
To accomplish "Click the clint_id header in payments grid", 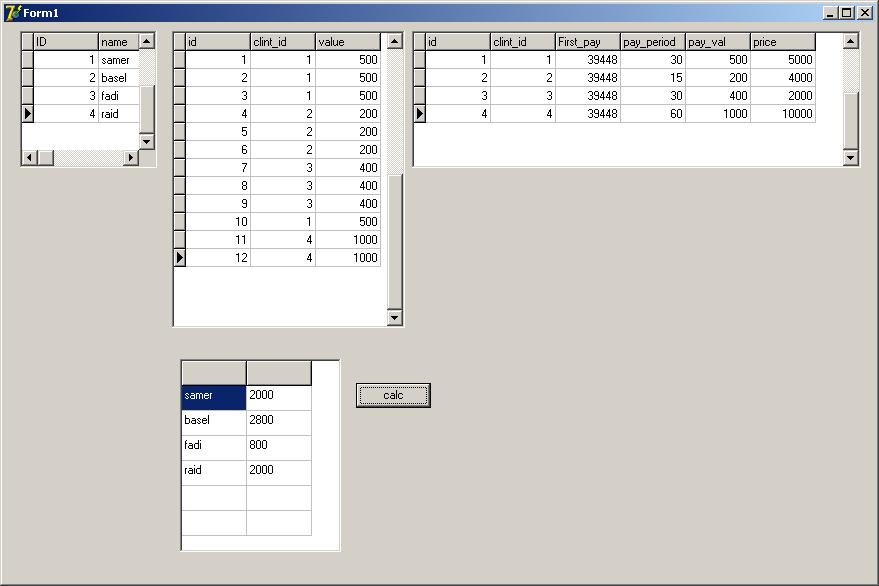I will [x=283, y=42].
